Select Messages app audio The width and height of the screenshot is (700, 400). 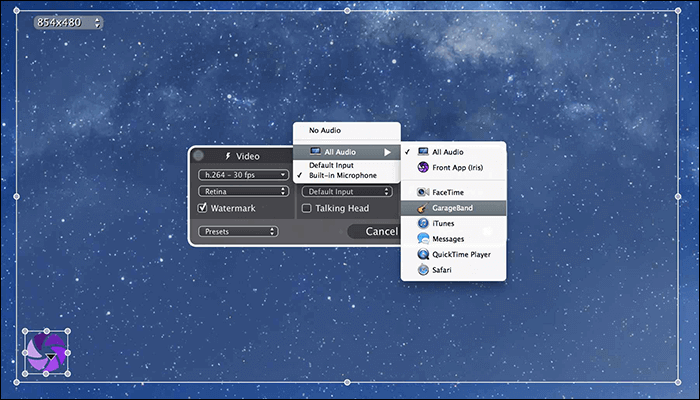(449, 239)
